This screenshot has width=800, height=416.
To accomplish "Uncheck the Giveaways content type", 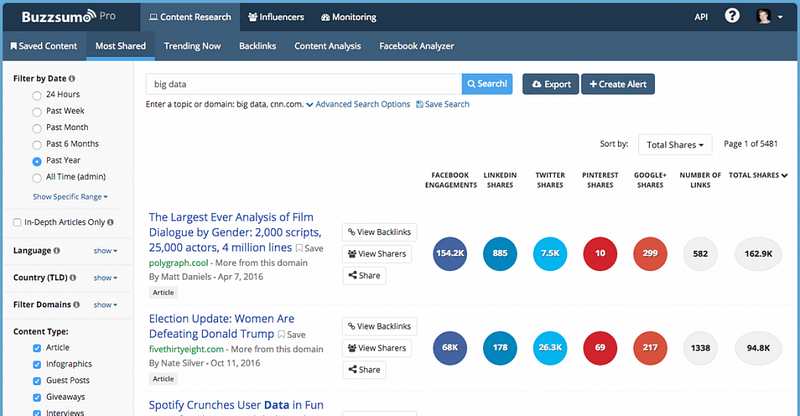I will coord(37,398).
